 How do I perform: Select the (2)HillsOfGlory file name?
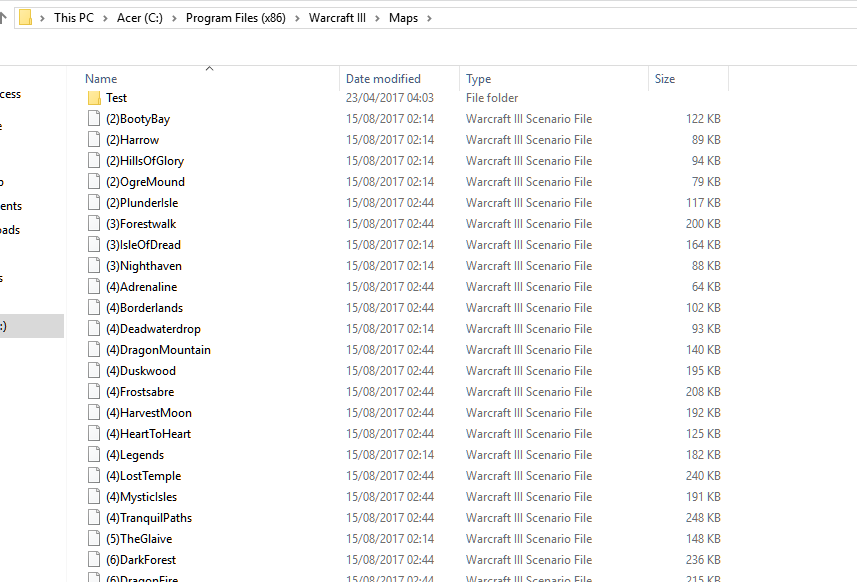click(145, 161)
